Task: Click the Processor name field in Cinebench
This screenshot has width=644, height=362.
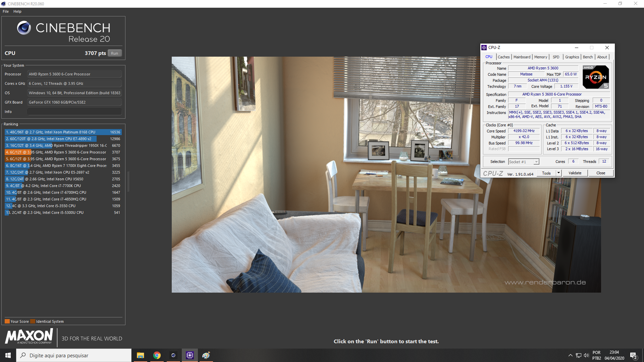Action: [x=74, y=74]
